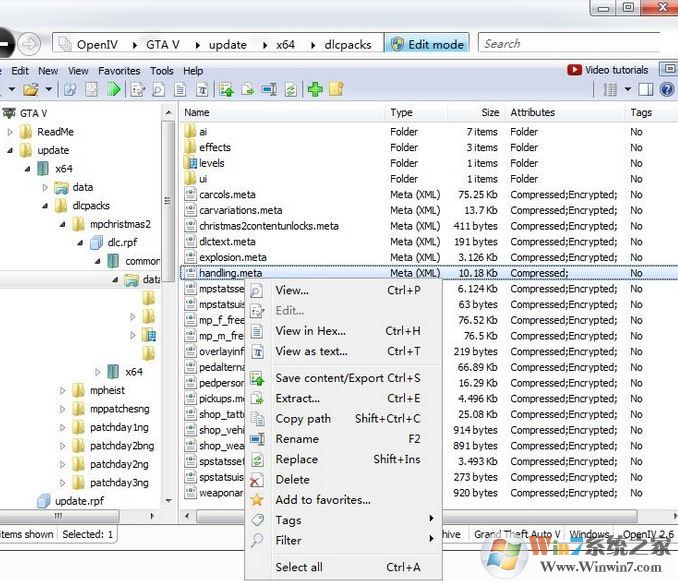Toggle the preview pane layout button
The height and width of the screenshot is (581, 678).
click(x=645, y=90)
